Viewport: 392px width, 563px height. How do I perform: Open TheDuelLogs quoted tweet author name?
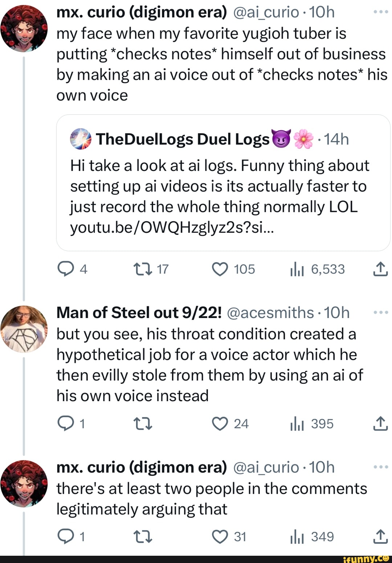(x=182, y=139)
